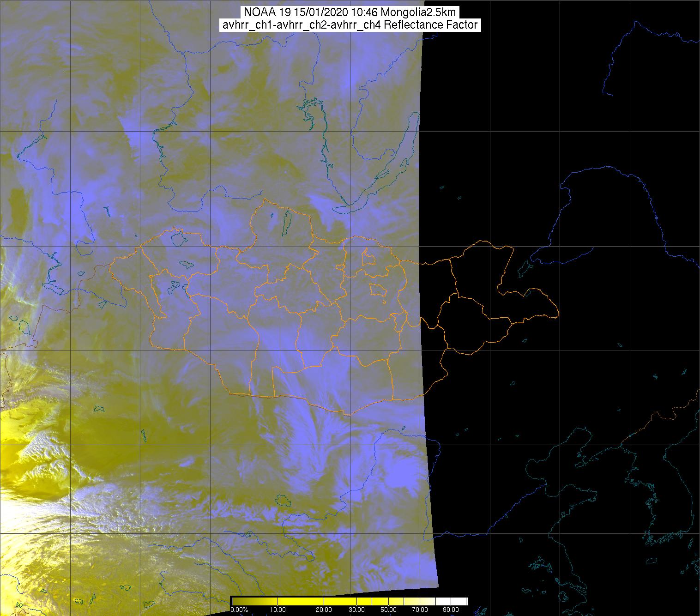Click the '70.00' color scale label
700x616 pixels.
[x=420, y=610]
